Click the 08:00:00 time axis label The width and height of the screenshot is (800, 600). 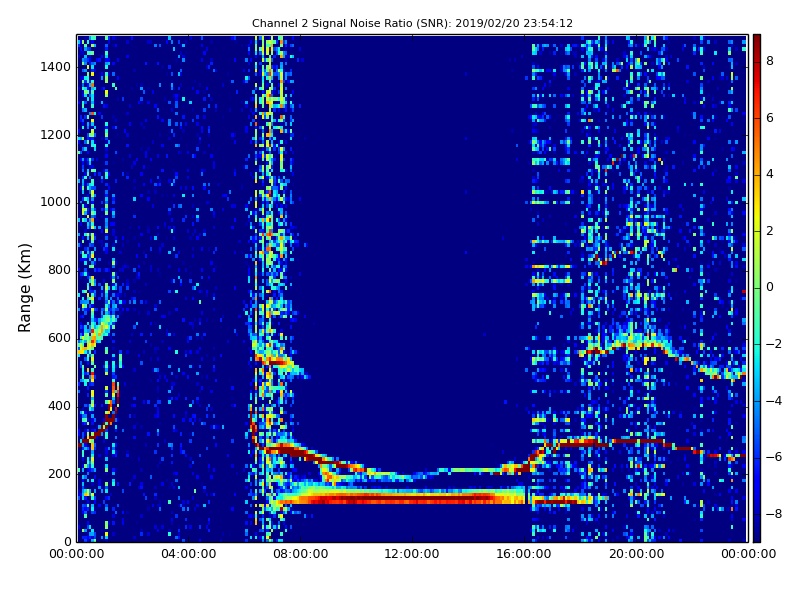point(301,554)
